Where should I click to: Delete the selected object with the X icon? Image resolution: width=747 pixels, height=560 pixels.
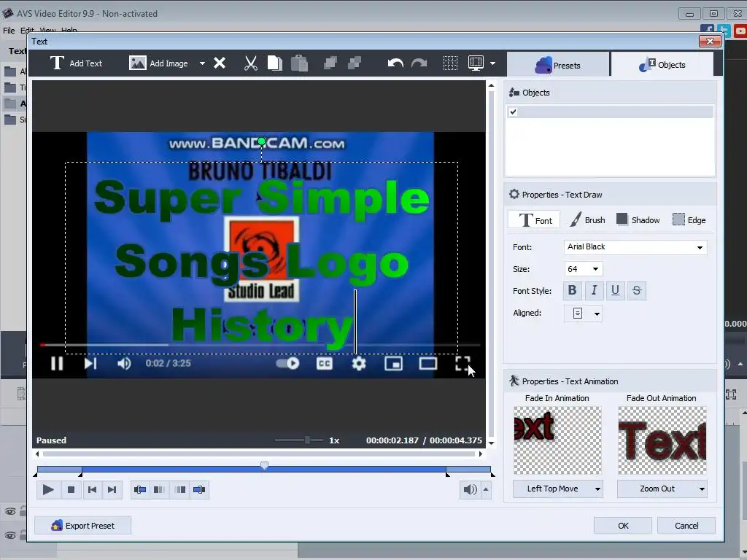click(220, 63)
